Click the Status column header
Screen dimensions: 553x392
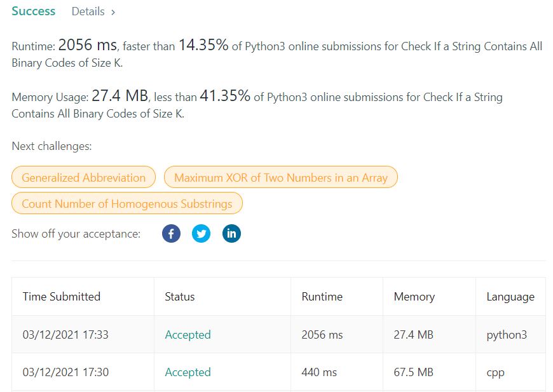180,297
